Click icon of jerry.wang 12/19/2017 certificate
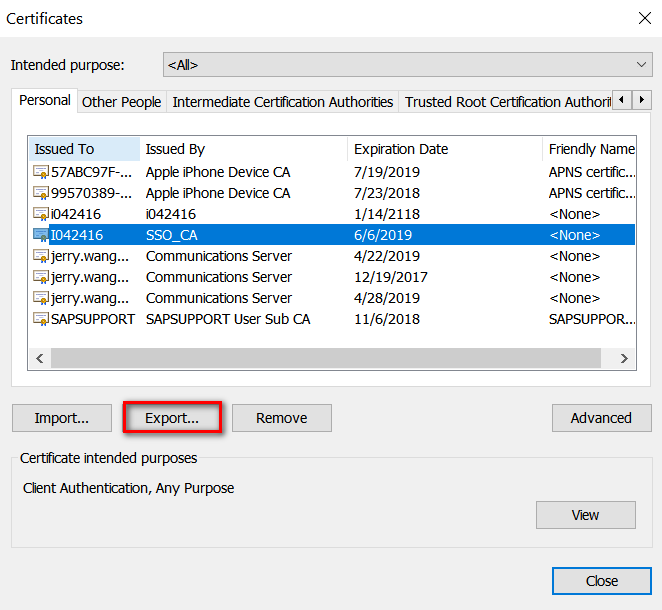This screenshot has width=662, height=610. pos(41,277)
